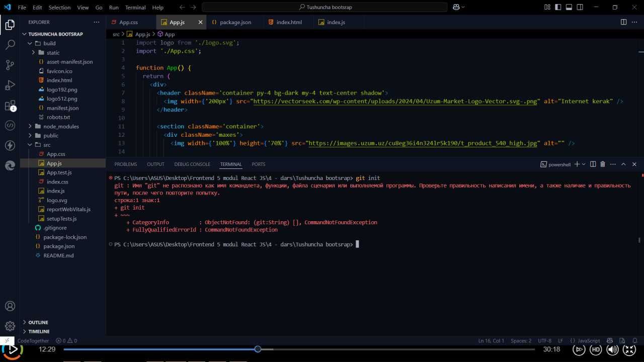Maximize the panel with chevron up

click(x=623, y=164)
